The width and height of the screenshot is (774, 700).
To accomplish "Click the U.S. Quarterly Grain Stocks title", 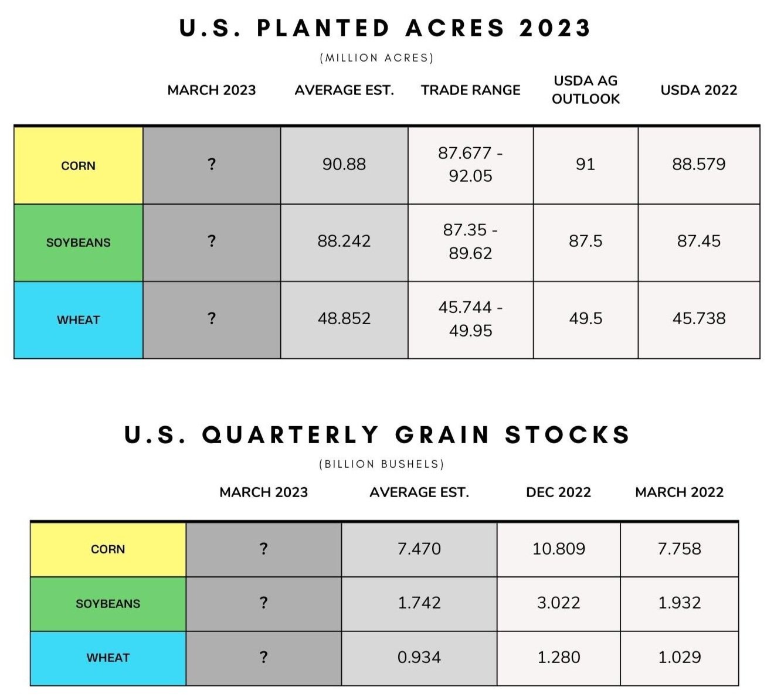I will click(x=377, y=435).
